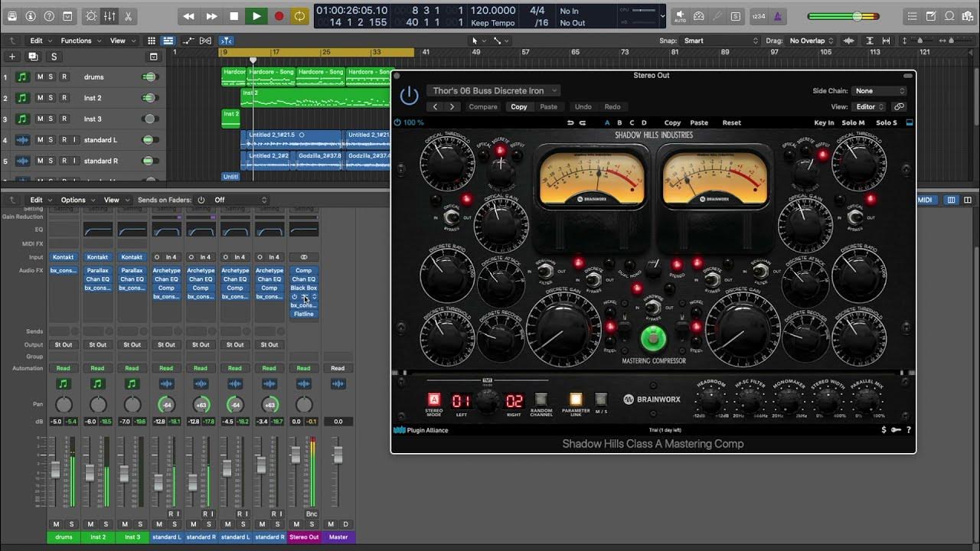Viewport: 980px width, 551px height.
Task: Toggle the Mixer icon in the control bar
Action: click(x=109, y=16)
